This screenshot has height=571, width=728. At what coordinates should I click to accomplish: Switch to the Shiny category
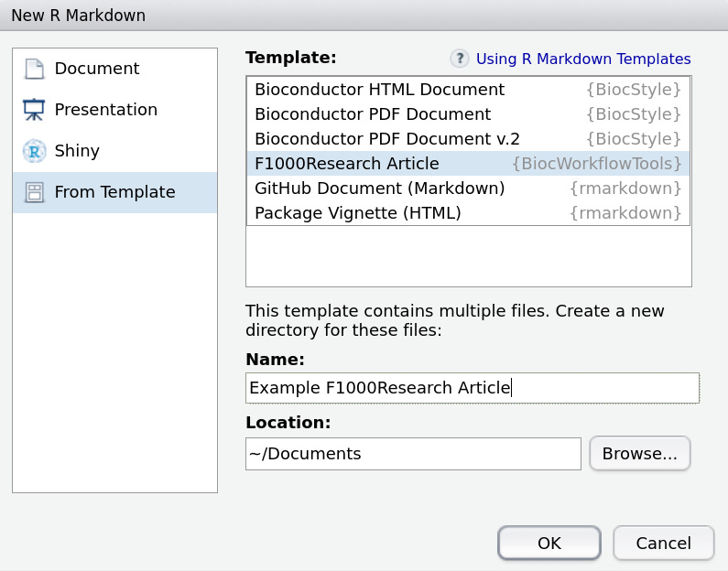(77, 151)
